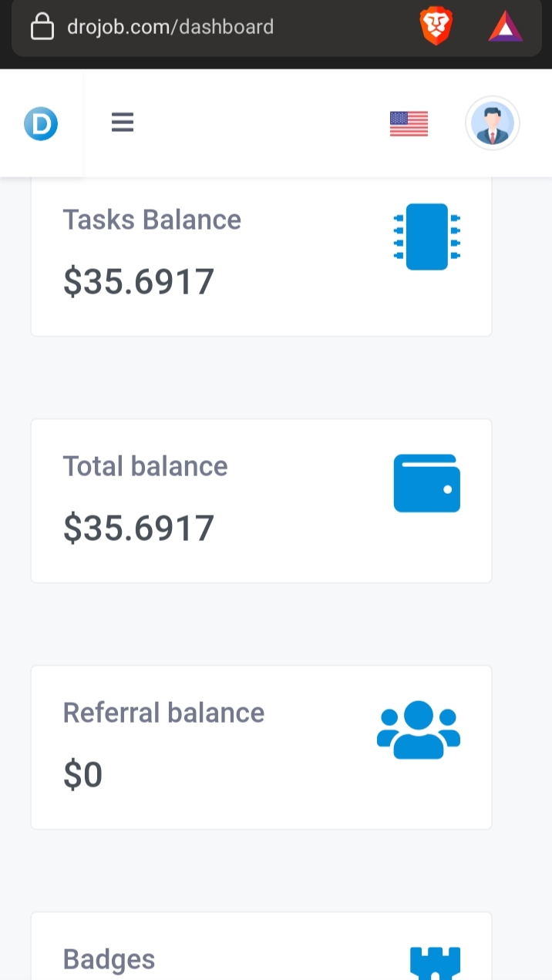The height and width of the screenshot is (980, 552).
Task: Select the Referral balance heading
Action: click(x=163, y=713)
